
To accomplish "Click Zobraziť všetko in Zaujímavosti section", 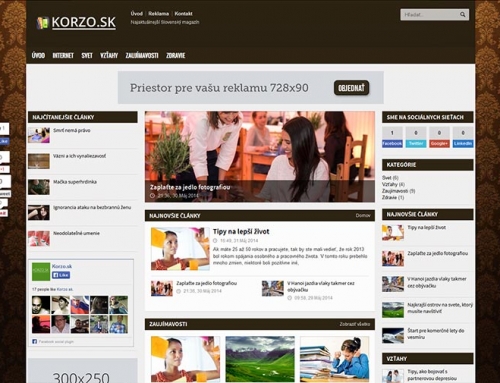I will coord(355,324).
